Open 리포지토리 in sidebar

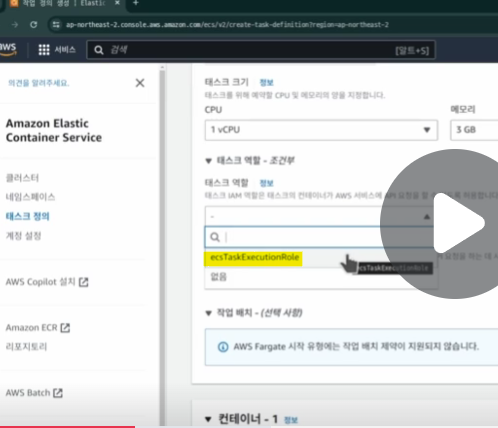26,347
